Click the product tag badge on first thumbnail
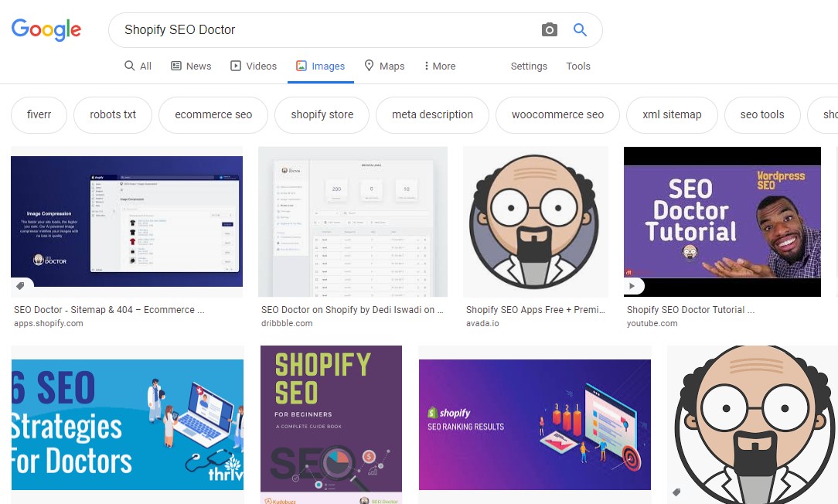The image size is (838, 504). click(x=22, y=285)
